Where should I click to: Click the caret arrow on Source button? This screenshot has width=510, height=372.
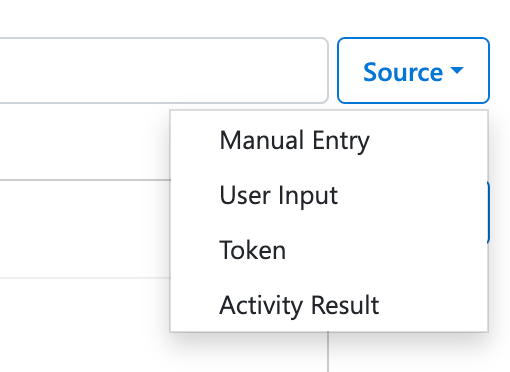point(457,70)
